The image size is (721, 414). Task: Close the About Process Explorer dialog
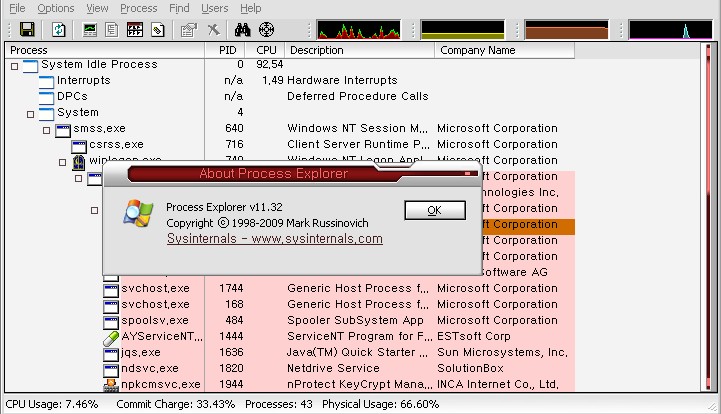pos(467,173)
